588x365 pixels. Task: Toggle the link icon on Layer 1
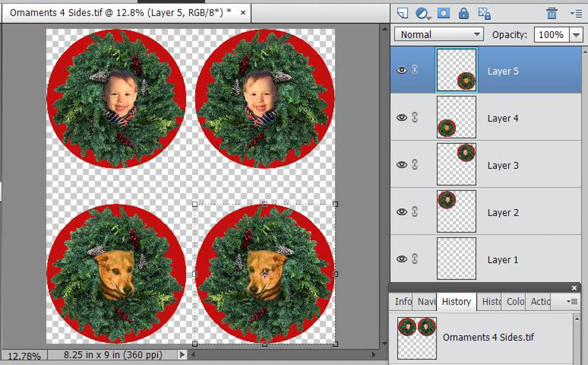click(x=415, y=259)
